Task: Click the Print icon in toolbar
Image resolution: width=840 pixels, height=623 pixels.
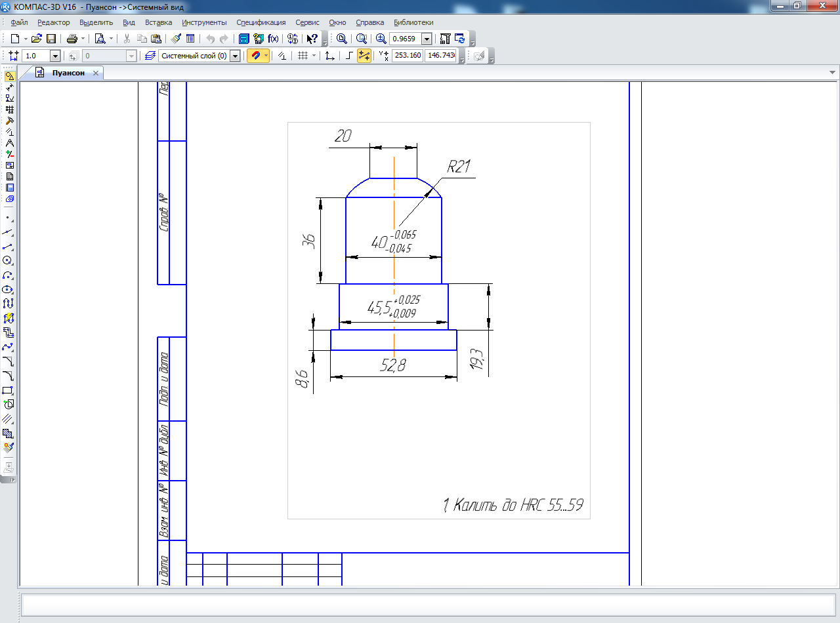Action: (72, 39)
